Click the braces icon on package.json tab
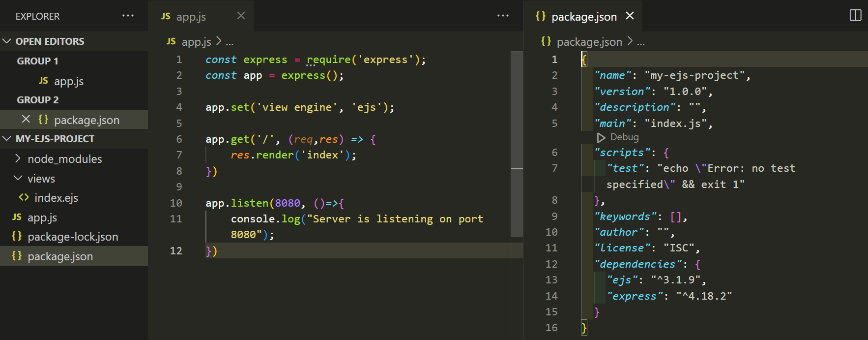 (x=541, y=16)
